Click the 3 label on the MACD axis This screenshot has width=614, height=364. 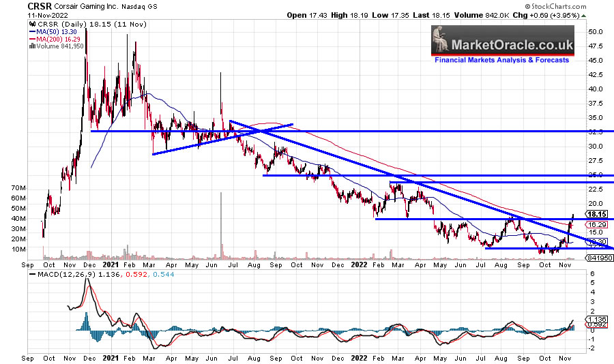pyautogui.click(x=592, y=302)
